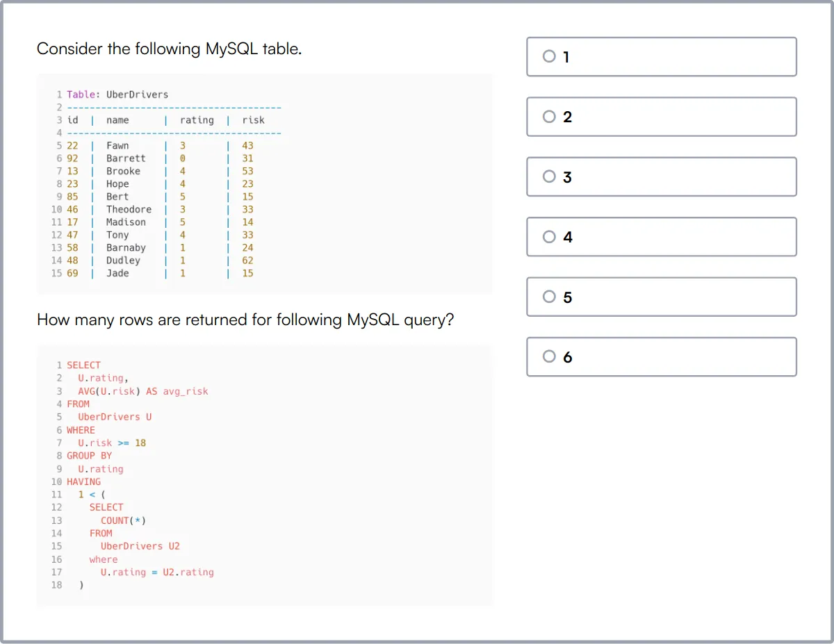Click the name 'Tony' in the table
This screenshot has height=644, width=834.
pos(117,235)
